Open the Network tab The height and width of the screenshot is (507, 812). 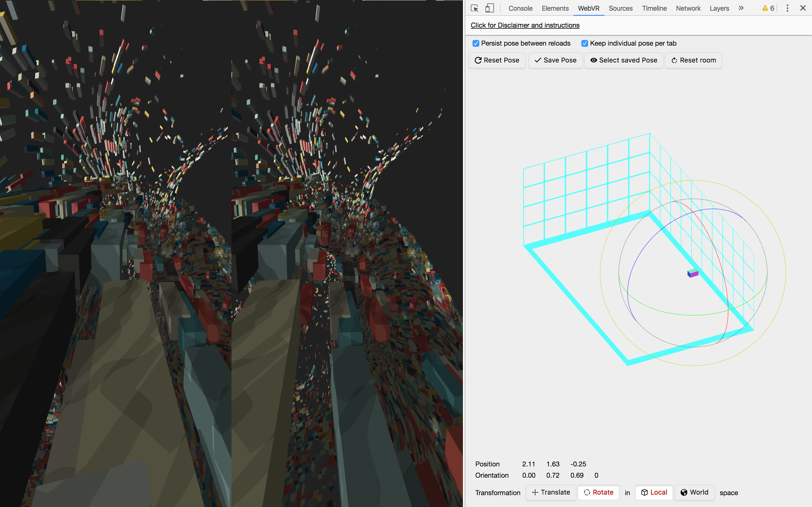pyautogui.click(x=688, y=8)
